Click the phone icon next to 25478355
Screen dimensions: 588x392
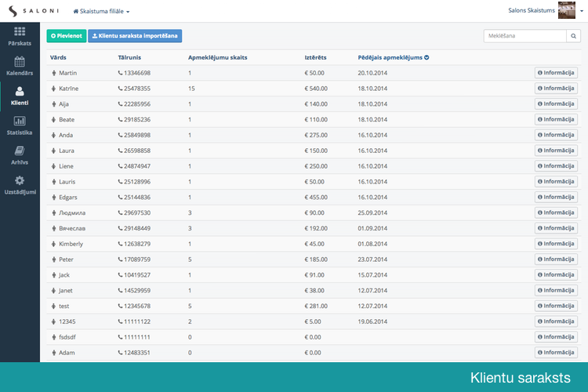point(121,89)
